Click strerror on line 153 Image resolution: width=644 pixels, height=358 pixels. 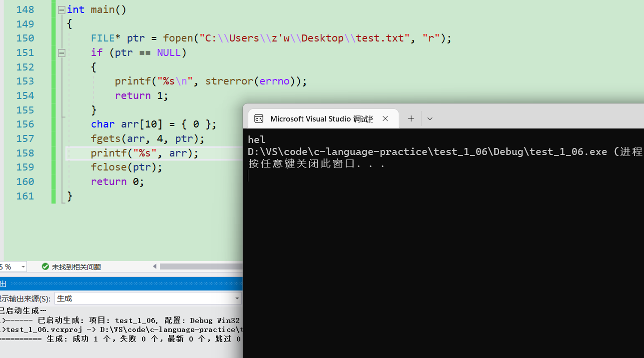point(229,81)
